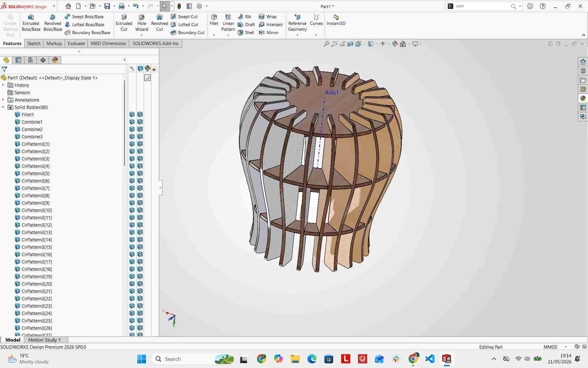Image resolution: width=588 pixels, height=368 pixels.
Task: Toggle hide/show for CirPattern3[10] body
Action: [132, 210]
